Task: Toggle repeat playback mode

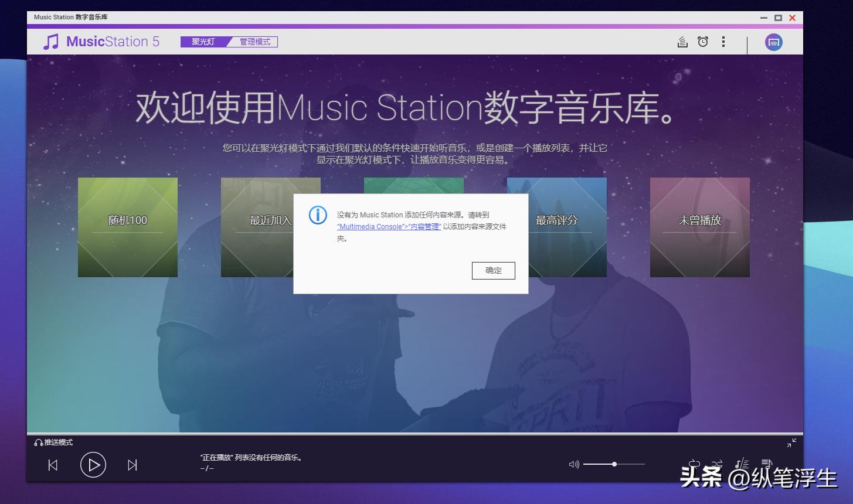Action: click(696, 463)
